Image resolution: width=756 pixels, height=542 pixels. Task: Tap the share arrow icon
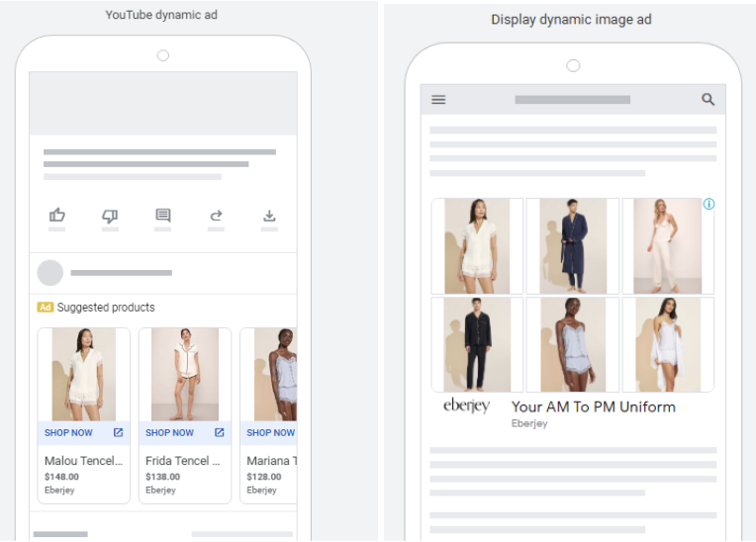216,216
